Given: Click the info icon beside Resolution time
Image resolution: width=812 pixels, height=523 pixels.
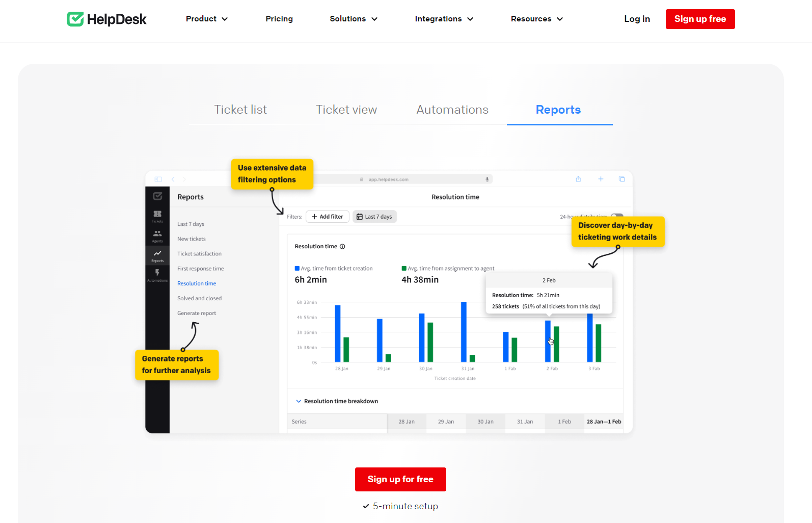Looking at the screenshot, I should point(342,247).
